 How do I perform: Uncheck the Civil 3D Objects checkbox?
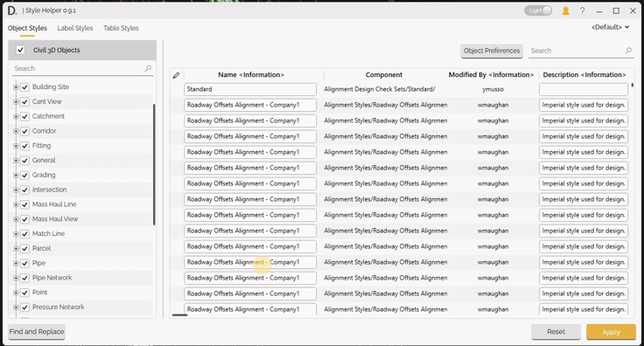pos(20,50)
